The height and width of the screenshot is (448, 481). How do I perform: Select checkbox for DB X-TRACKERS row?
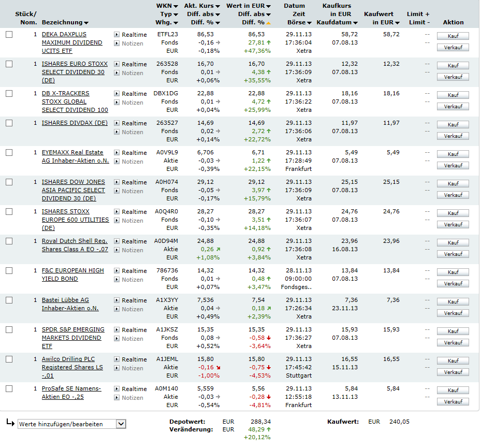pos(9,93)
